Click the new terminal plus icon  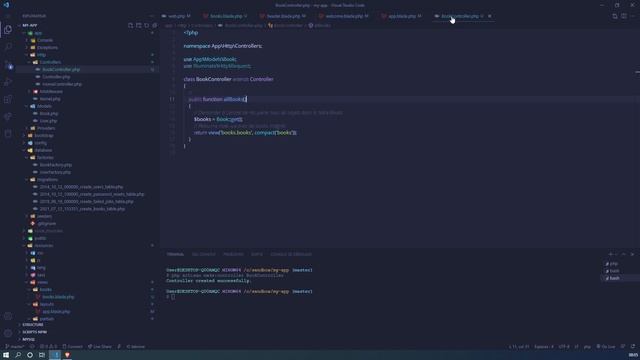(x=611, y=254)
